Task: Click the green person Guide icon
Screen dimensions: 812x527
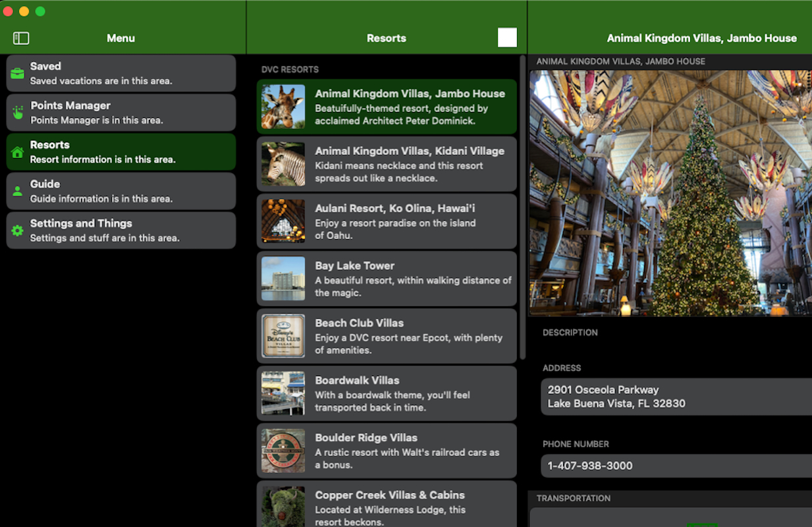Action: 18,191
